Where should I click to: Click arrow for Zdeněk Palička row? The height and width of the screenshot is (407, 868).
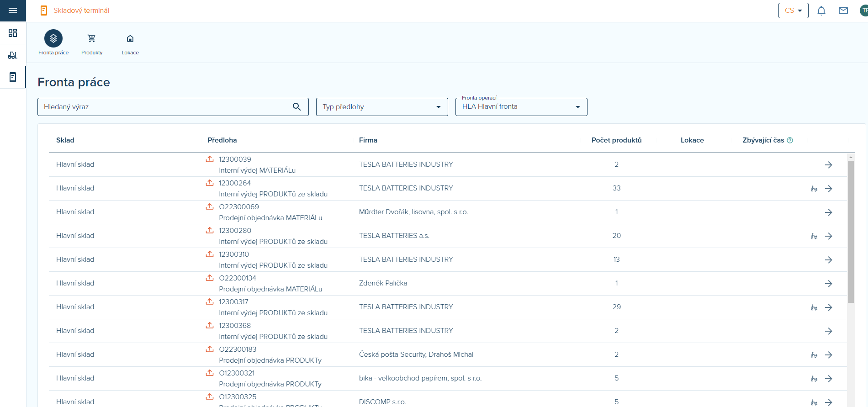pyautogui.click(x=828, y=284)
